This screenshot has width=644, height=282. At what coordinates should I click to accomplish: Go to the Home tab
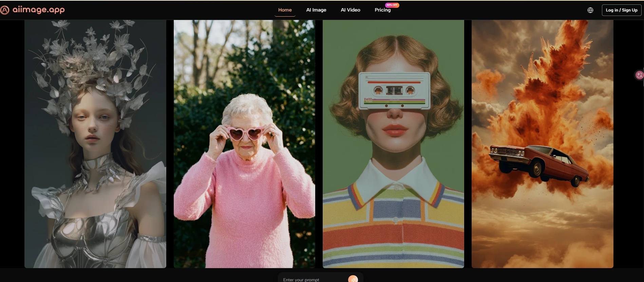(x=285, y=10)
